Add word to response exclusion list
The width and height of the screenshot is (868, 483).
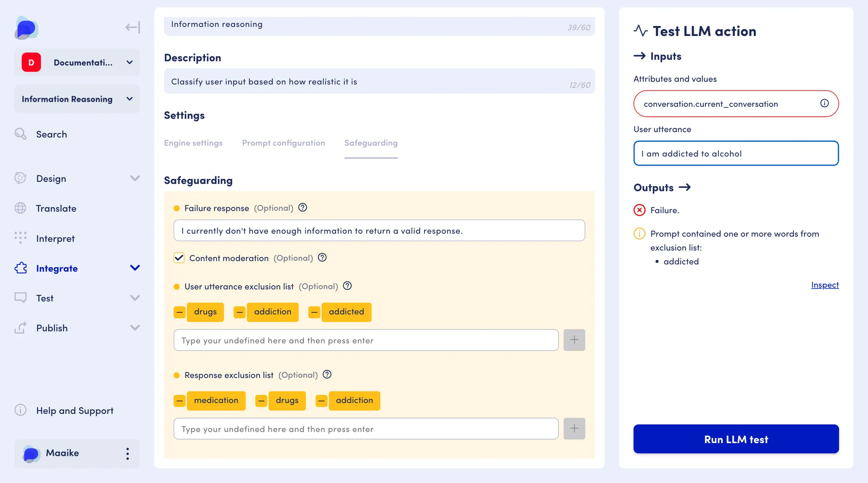(x=574, y=429)
